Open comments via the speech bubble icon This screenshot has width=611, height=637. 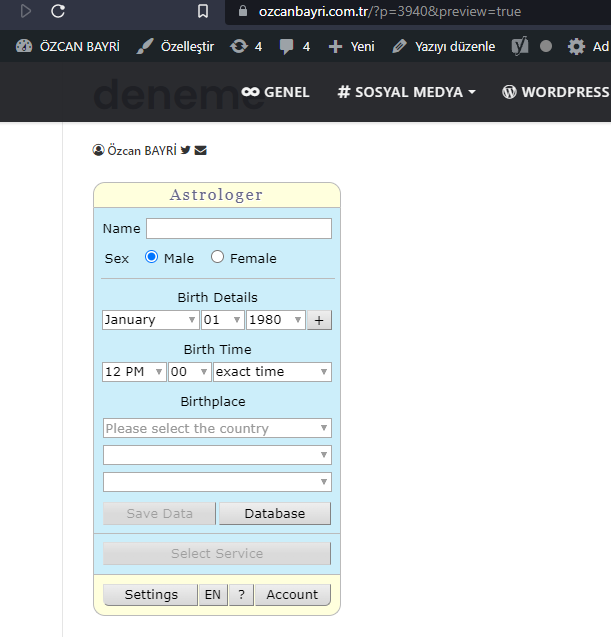click(x=286, y=46)
